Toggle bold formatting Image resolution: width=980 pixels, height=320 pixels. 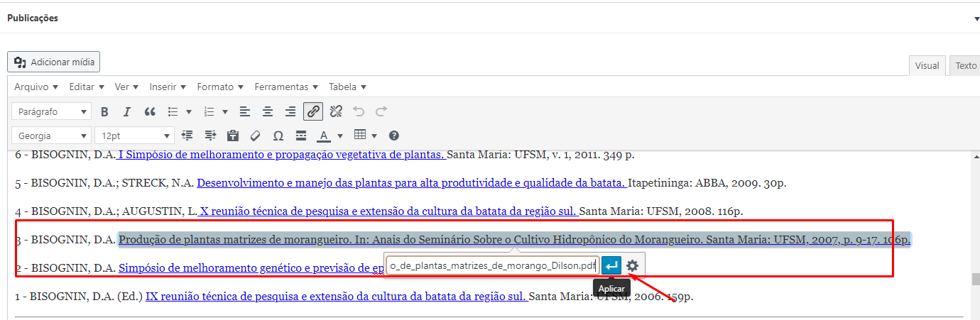pyautogui.click(x=104, y=111)
